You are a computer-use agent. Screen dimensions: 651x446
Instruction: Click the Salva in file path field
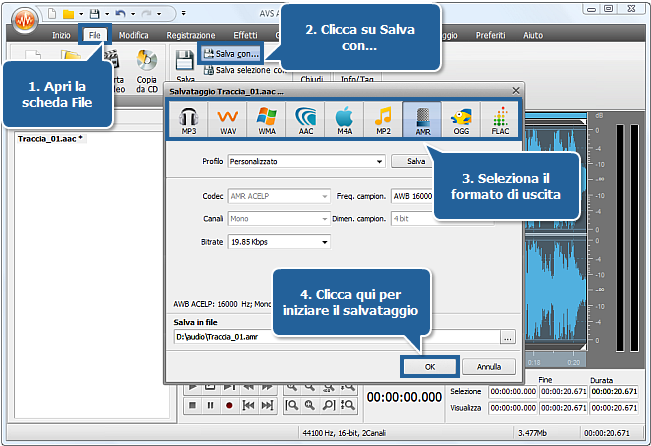(334, 339)
